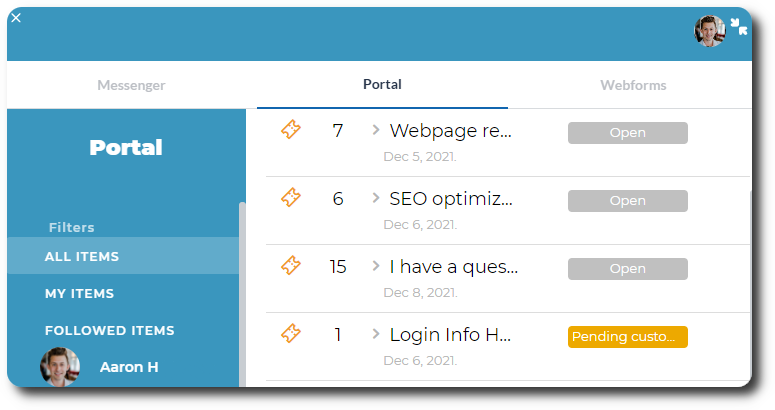Expand the Login Info ticket chevron
The width and height of the screenshot is (775, 410).
tap(376, 334)
